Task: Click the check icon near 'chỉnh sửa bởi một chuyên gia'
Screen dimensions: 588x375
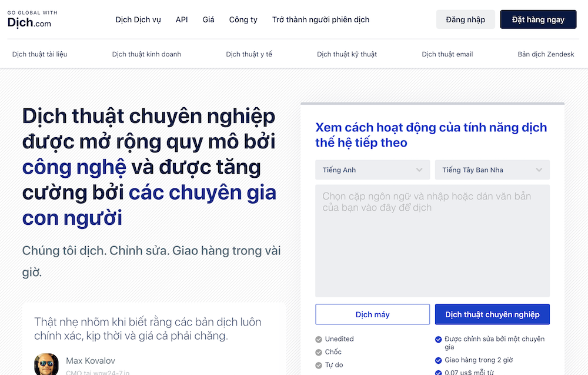Action: click(438, 339)
